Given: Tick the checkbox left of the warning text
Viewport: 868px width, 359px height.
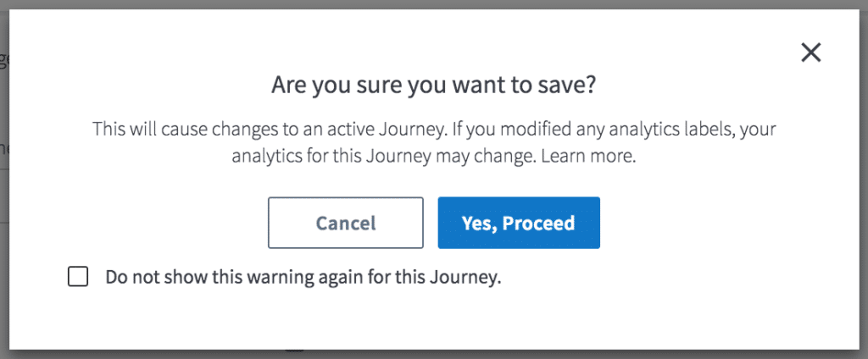Looking at the screenshot, I should 78,277.
